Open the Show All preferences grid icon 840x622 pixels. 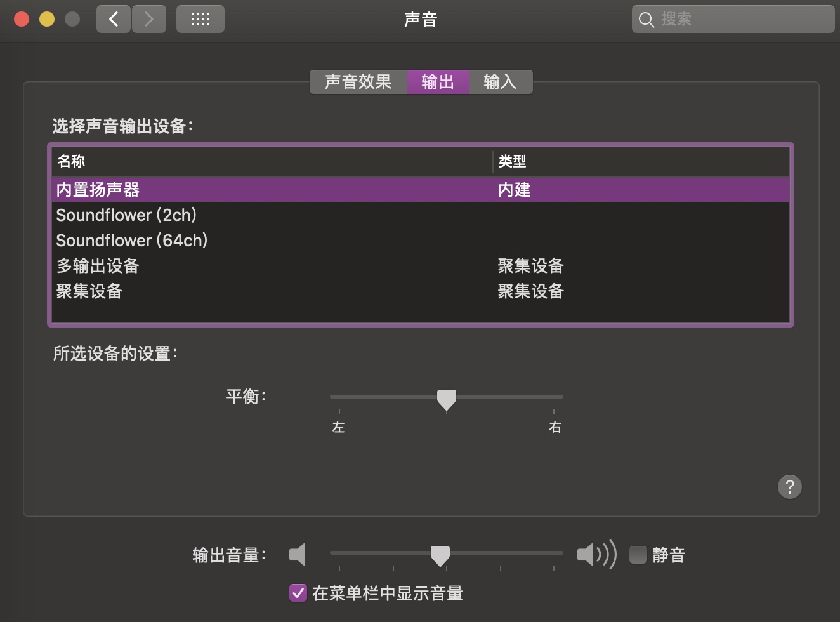[200, 19]
